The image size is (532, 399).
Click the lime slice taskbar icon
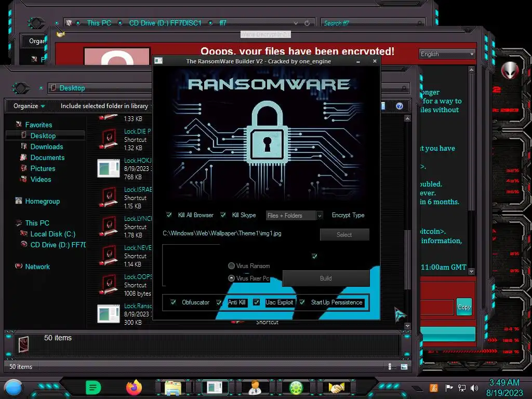pos(296,388)
